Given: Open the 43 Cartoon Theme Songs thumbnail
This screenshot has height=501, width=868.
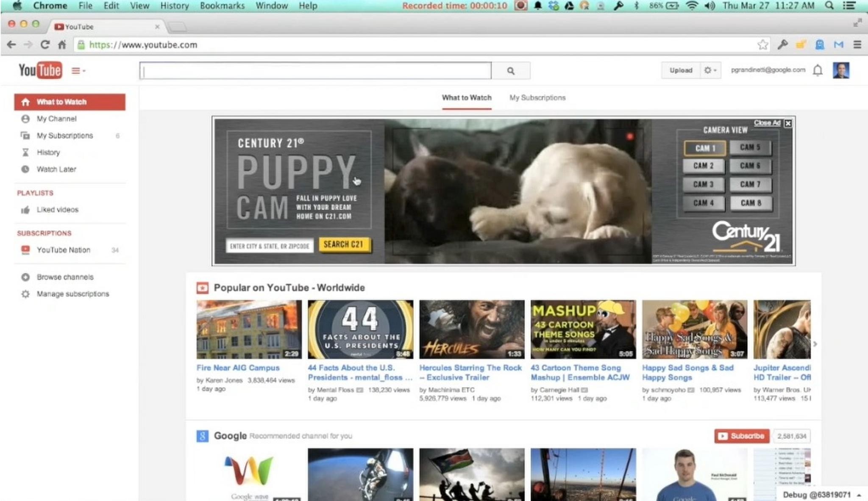Looking at the screenshot, I should point(583,329).
